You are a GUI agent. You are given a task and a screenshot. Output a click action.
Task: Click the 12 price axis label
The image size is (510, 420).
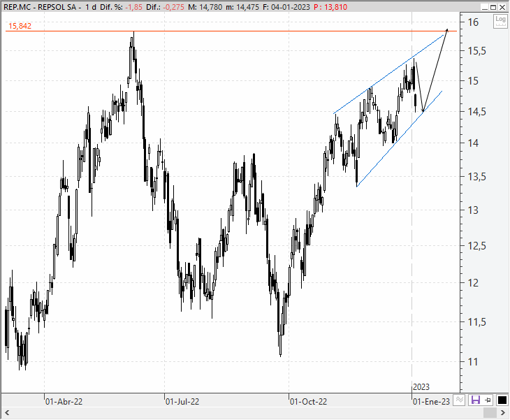[473, 283]
